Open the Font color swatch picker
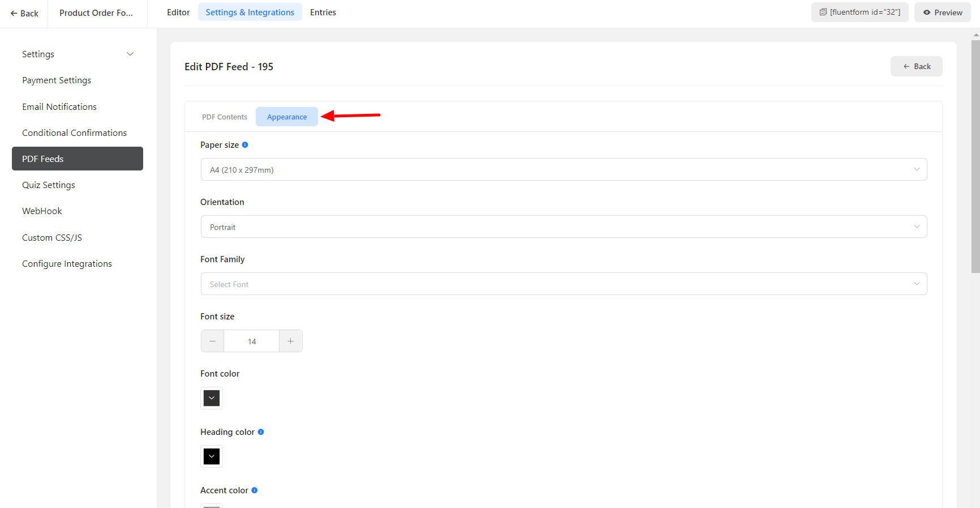The image size is (980, 508). click(212, 398)
